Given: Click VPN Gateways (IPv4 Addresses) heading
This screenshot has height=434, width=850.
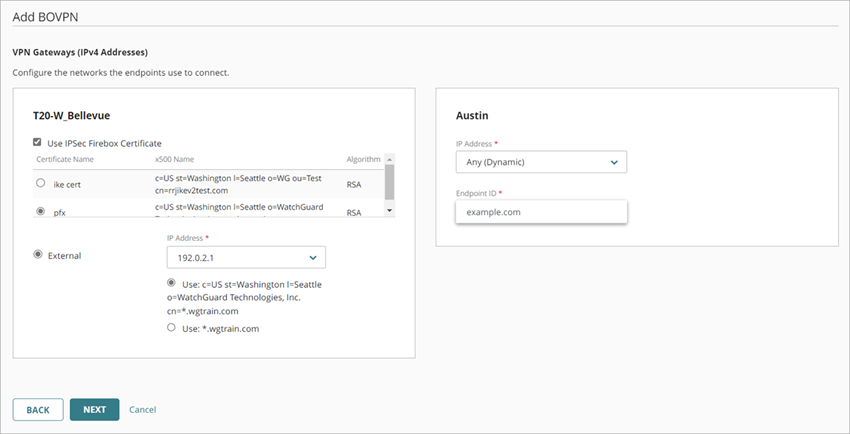Looking at the screenshot, I should click(x=80, y=53).
